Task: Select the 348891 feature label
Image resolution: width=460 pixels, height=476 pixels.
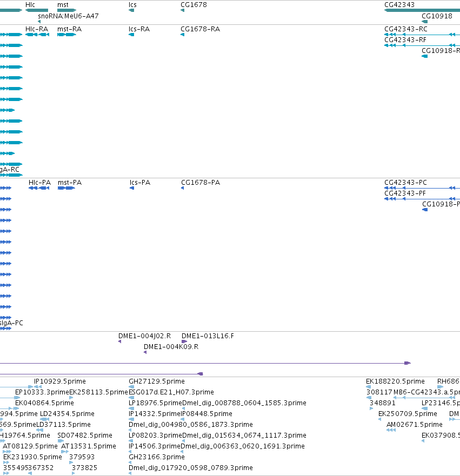Action: coord(383,403)
